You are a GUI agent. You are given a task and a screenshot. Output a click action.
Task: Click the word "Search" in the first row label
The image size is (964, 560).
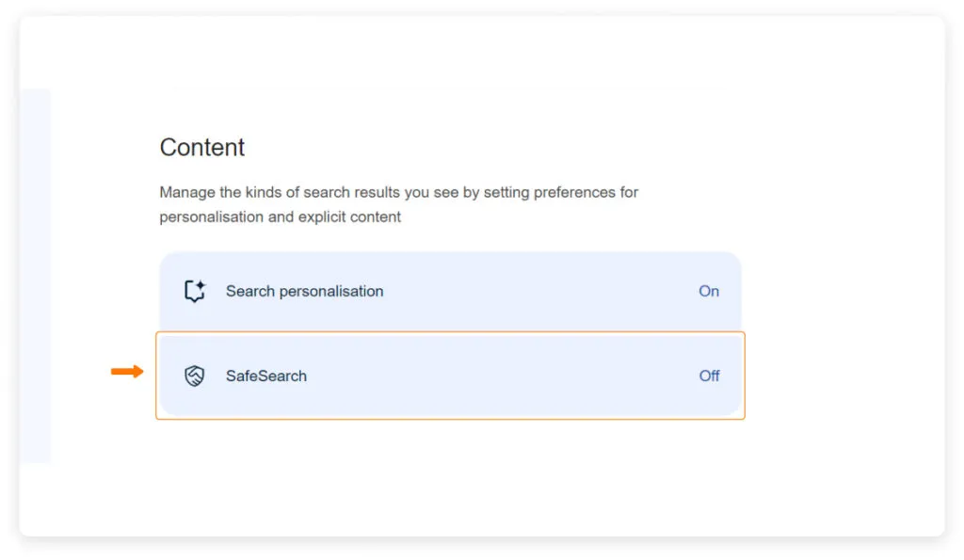(249, 291)
